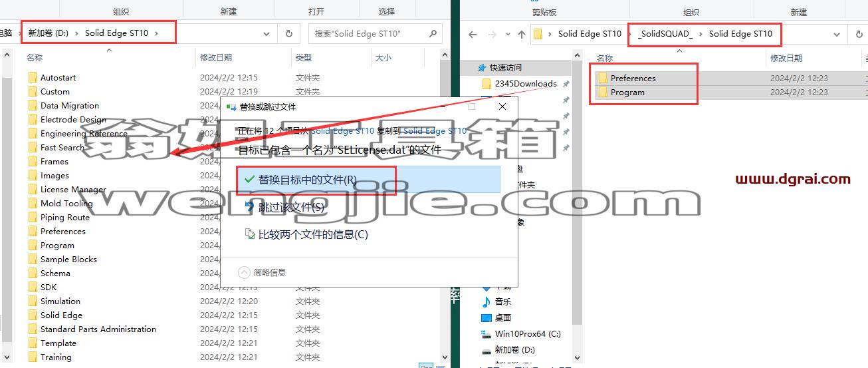Open 桌面 in navigation pane
Screen dimensions: 868x368
[x=503, y=318]
